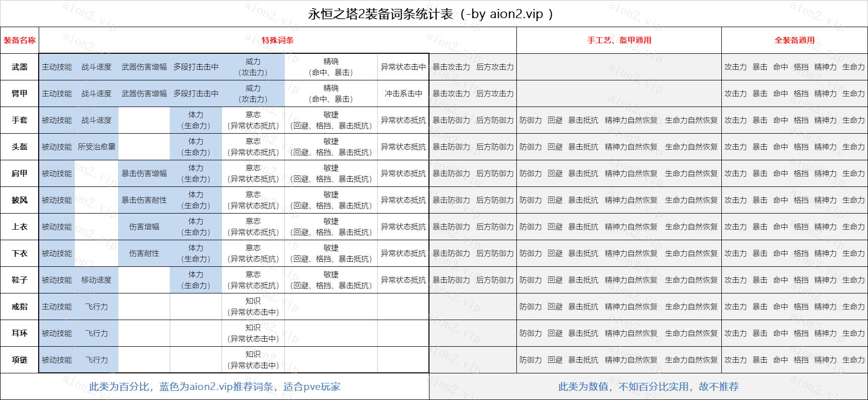Click the blue note about 百分比 recommended stats
Image resolution: width=868 pixels, height=400 pixels.
click(x=214, y=386)
